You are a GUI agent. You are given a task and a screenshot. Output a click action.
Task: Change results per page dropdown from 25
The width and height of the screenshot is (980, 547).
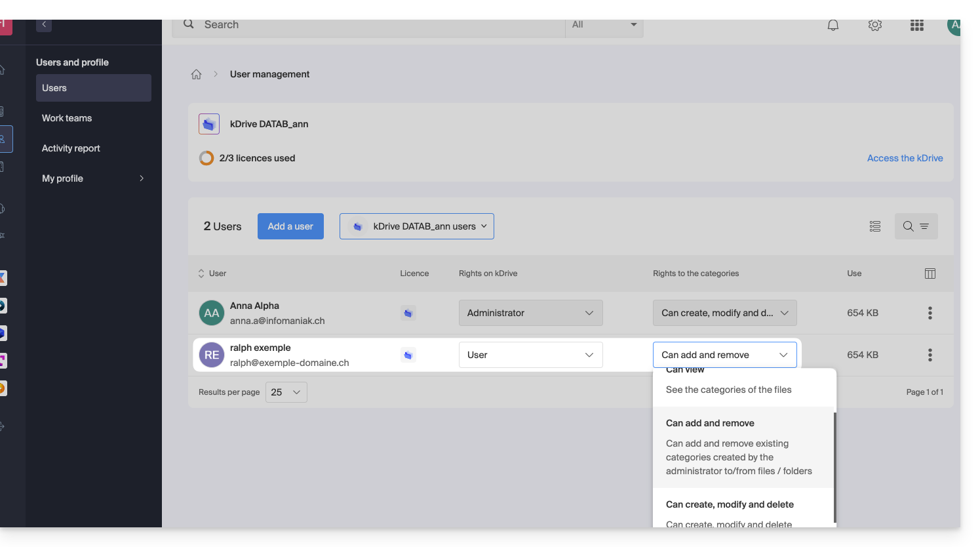pos(286,392)
